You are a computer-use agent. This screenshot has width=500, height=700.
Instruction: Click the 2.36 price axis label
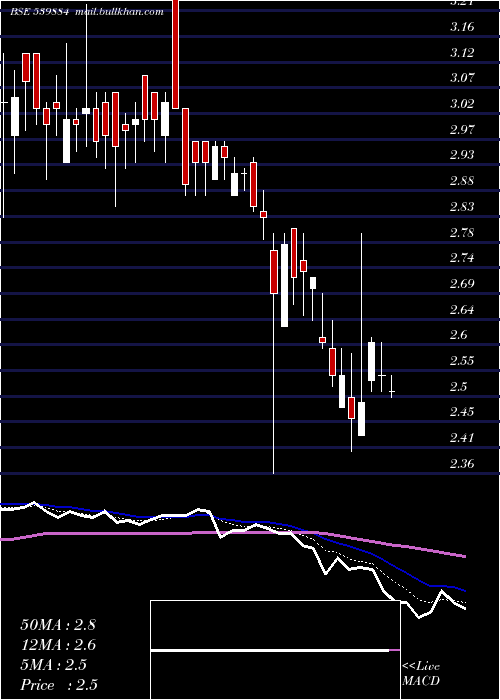click(x=462, y=463)
